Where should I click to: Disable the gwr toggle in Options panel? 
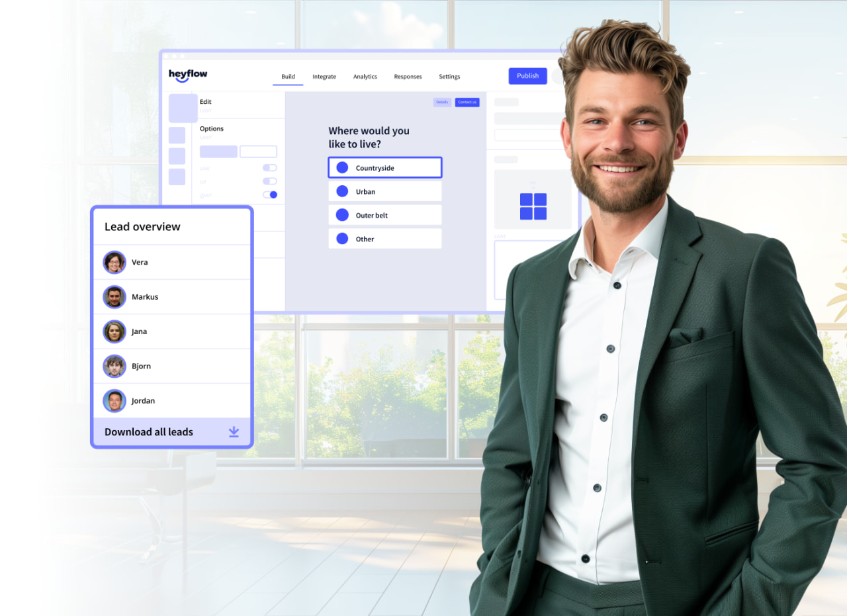click(x=270, y=195)
